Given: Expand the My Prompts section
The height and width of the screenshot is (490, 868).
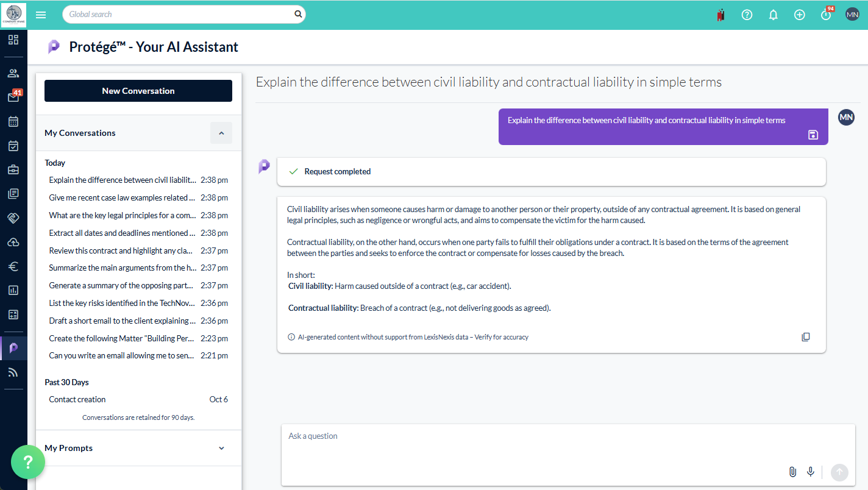Looking at the screenshot, I should coord(221,448).
